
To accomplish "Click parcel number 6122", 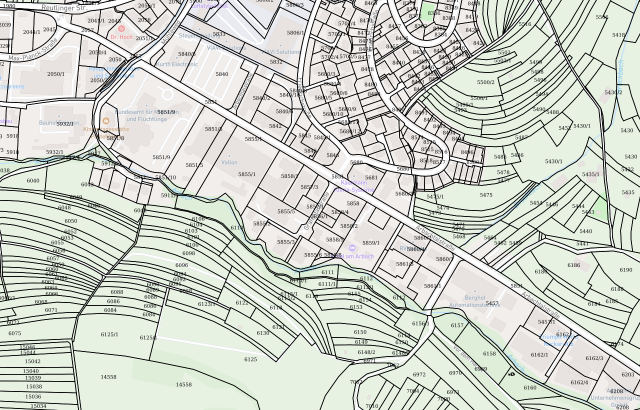I will pos(242,303).
